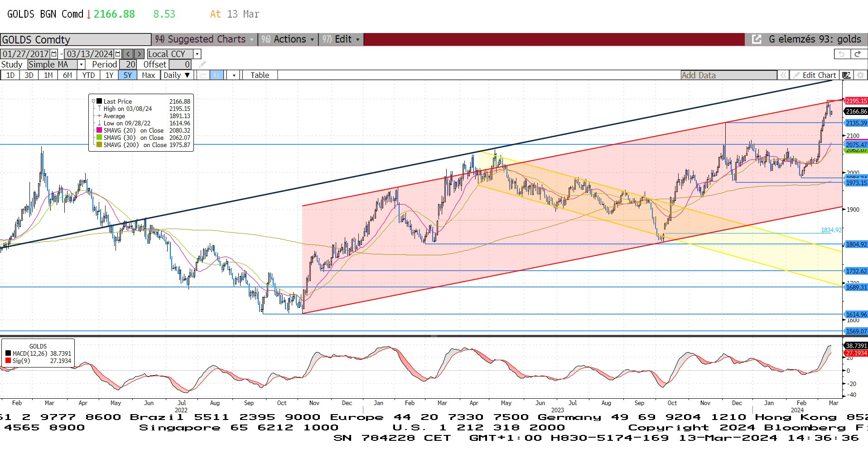
Task: Select the candlestick chart type icon
Action: 217,75
